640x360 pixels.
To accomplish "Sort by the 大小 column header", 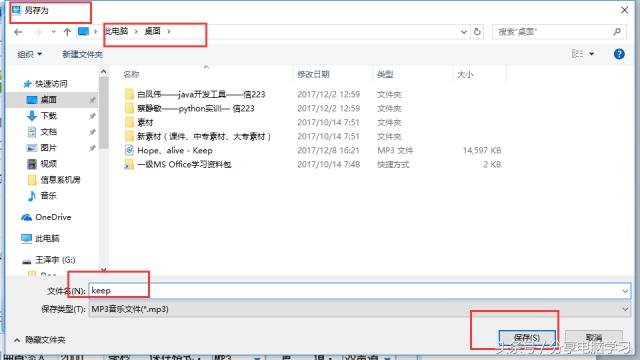I will click(465, 74).
